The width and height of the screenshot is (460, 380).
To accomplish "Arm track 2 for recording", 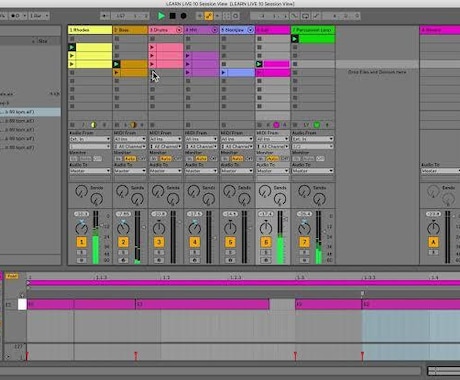I will (123, 260).
